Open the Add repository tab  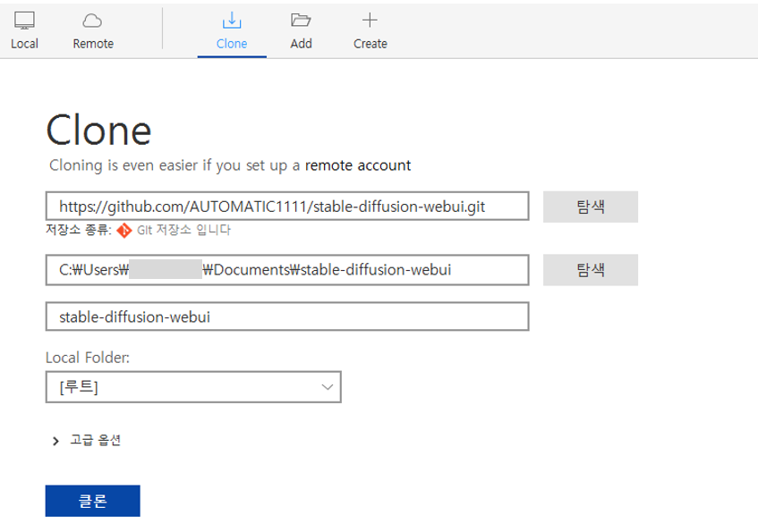tap(301, 31)
